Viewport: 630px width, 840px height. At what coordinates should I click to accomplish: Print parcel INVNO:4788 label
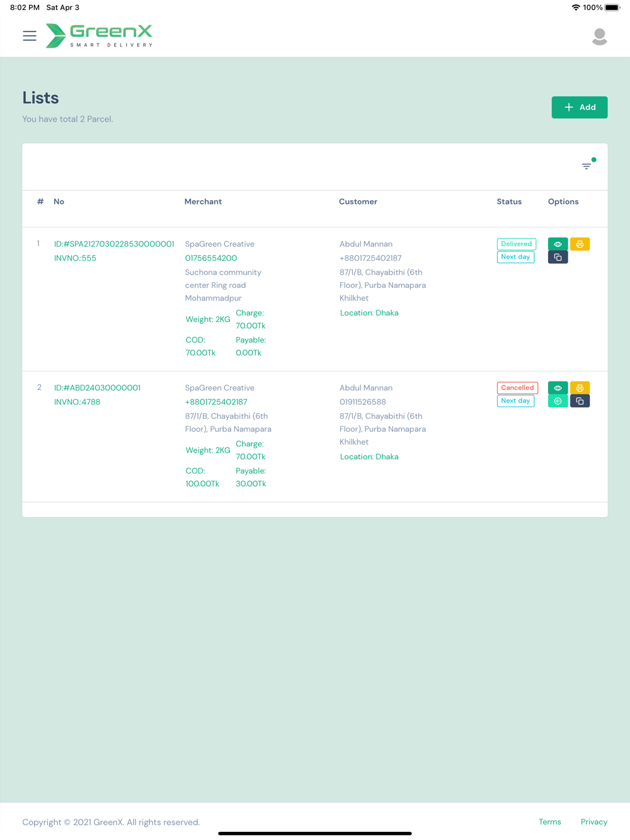[x=580, y=388]
